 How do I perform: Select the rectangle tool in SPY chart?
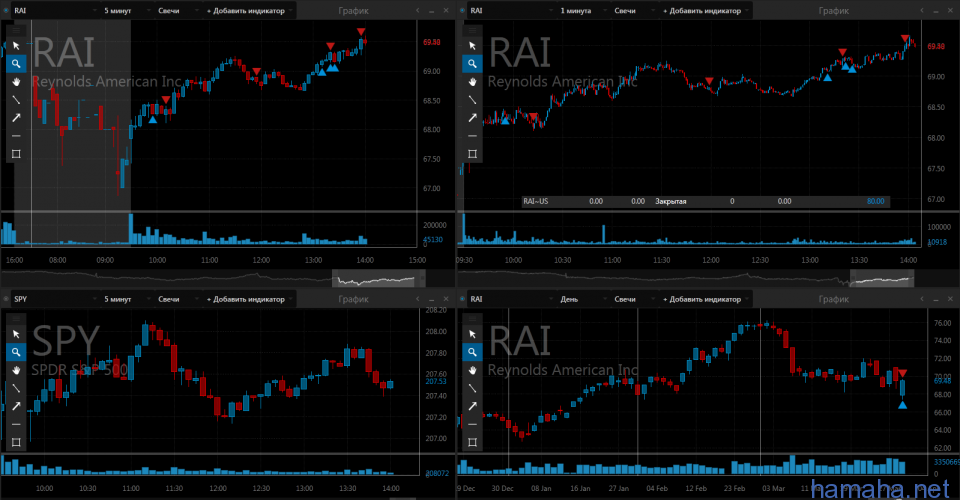coord(16,441)
